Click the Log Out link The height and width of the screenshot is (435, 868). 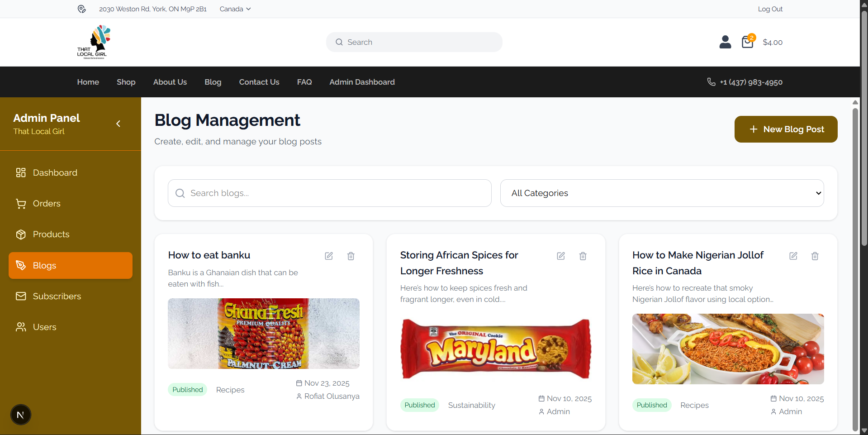click(770, 9)
